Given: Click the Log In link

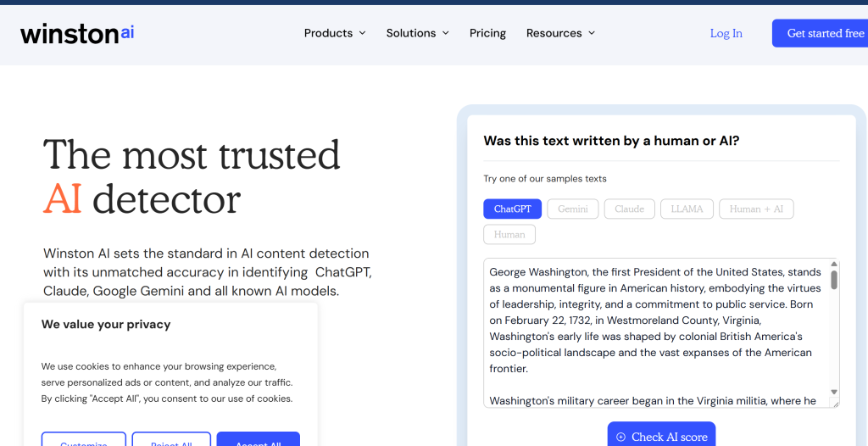Looking at the screenshot, I should 726,33.
